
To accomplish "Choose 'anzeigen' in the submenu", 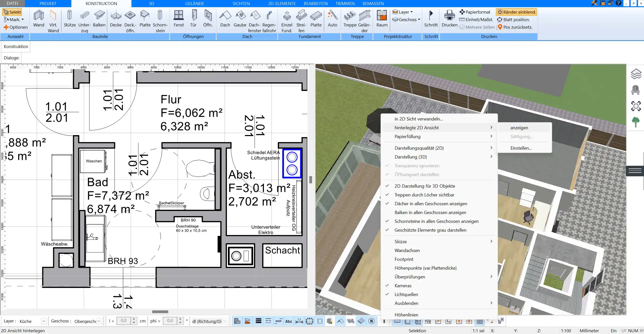I will pyautogui.click(x=524, y=128).
